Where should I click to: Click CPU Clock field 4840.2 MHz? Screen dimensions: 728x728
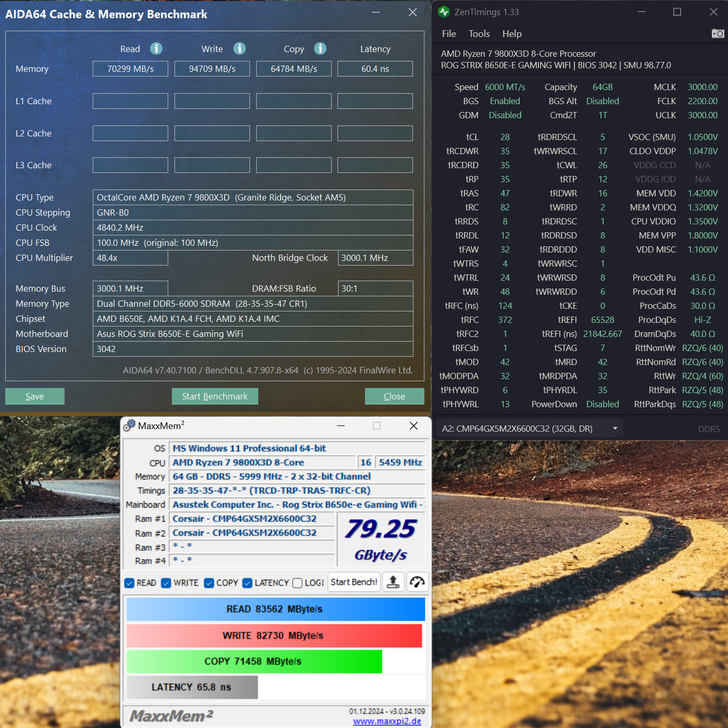[253, 228]
